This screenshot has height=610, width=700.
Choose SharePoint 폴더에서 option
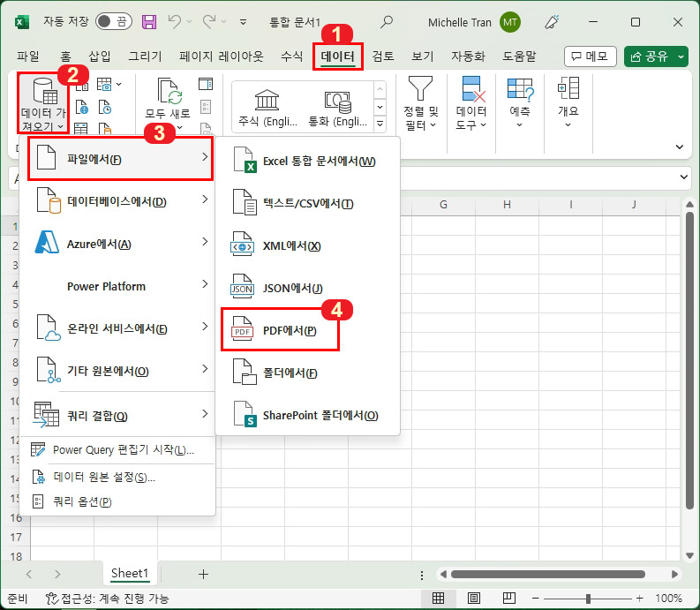[307, 415]
